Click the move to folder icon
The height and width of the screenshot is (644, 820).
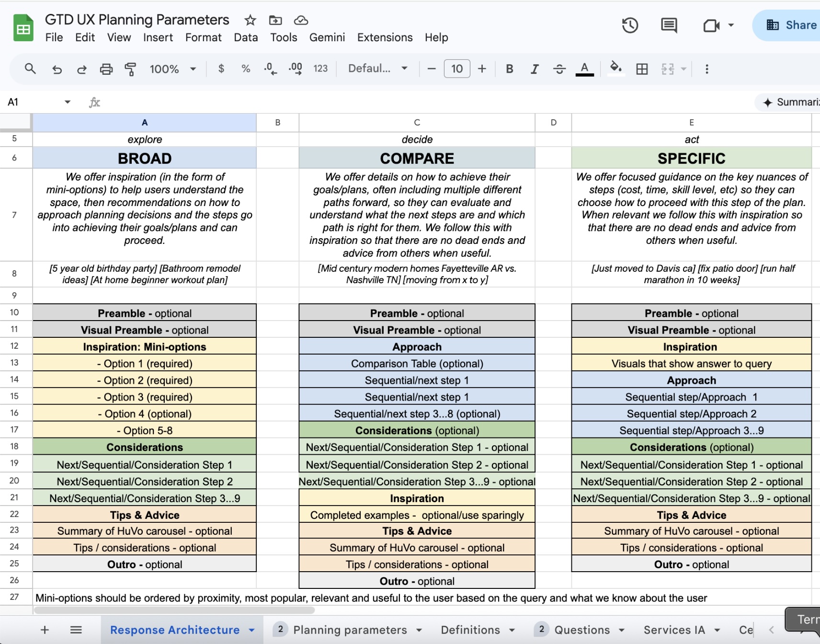[x=275, y=20]
